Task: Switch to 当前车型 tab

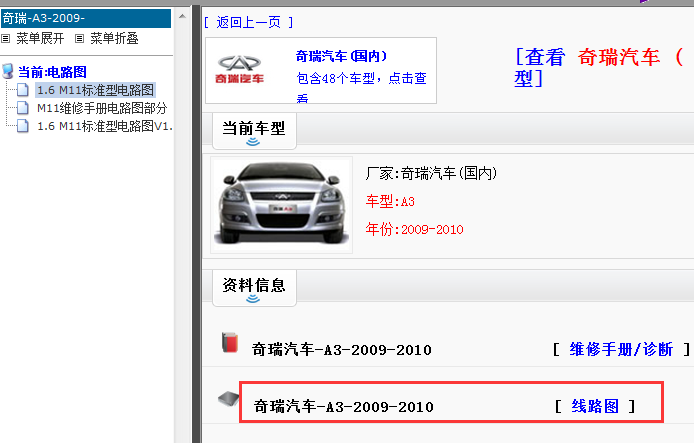Action: coord(254,131)
